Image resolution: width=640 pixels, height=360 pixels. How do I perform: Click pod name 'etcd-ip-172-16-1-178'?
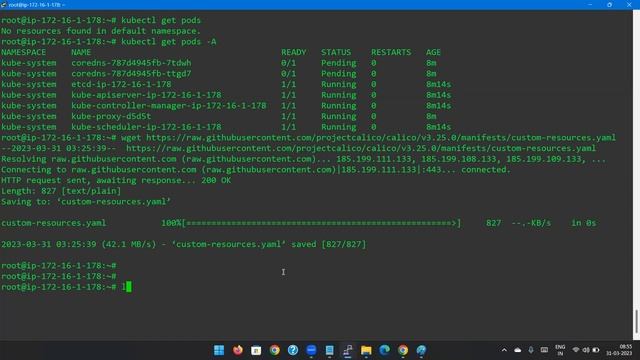coord(121,84)
